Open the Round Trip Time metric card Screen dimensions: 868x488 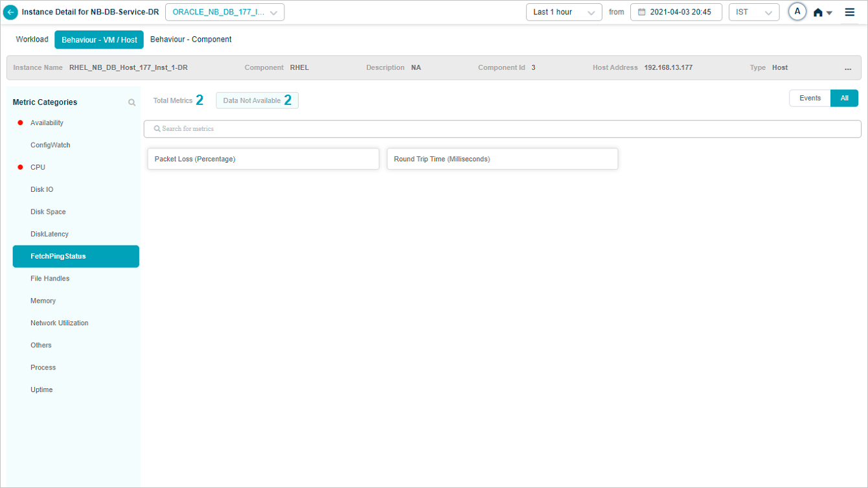502,159
